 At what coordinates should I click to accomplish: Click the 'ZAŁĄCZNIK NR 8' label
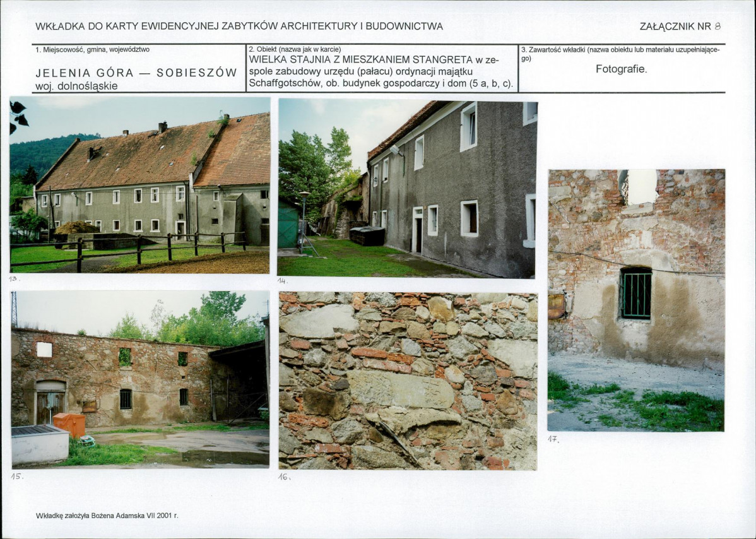point(680,27)
